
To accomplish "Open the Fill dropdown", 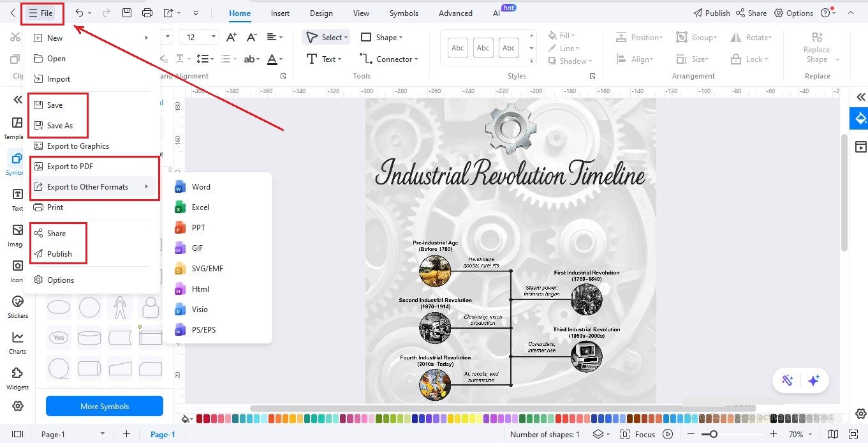I will [561, 36].
